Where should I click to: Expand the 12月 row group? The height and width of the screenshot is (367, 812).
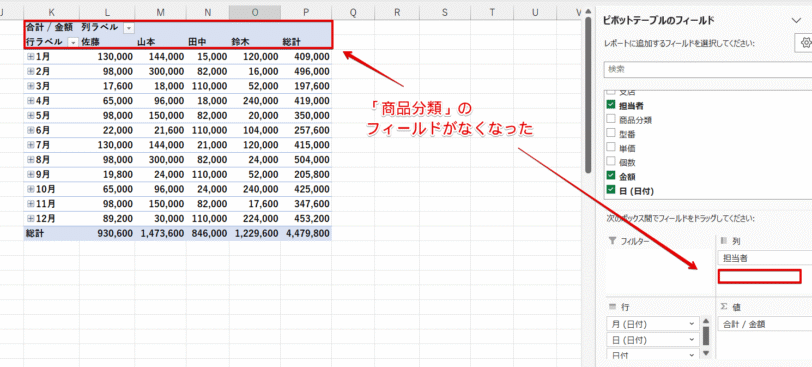(31, 218)
